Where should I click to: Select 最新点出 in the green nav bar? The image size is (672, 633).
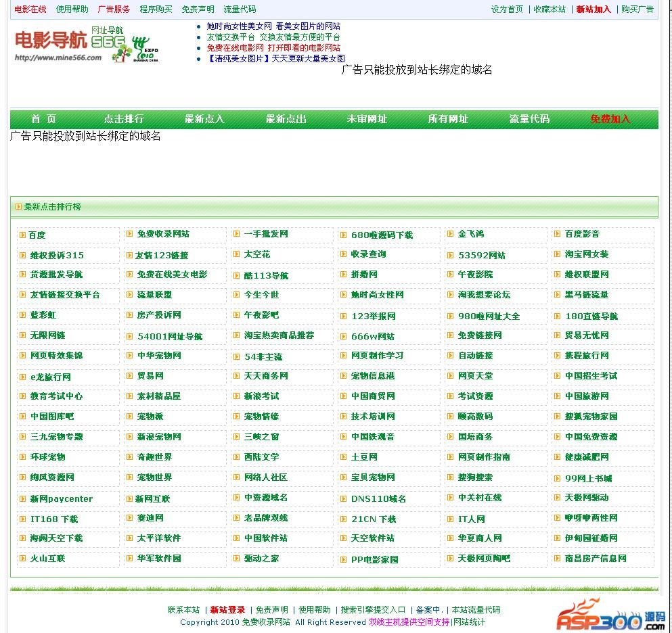(x=286, y=119)
